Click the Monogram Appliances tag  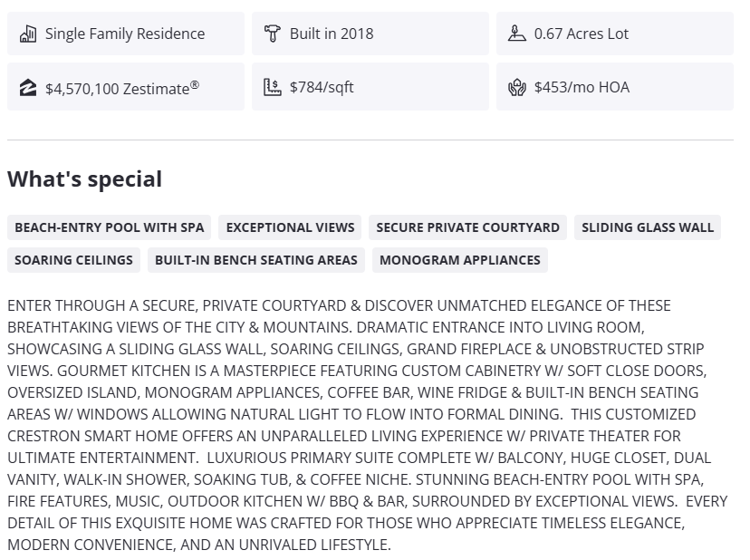click(x=460, y=260)
